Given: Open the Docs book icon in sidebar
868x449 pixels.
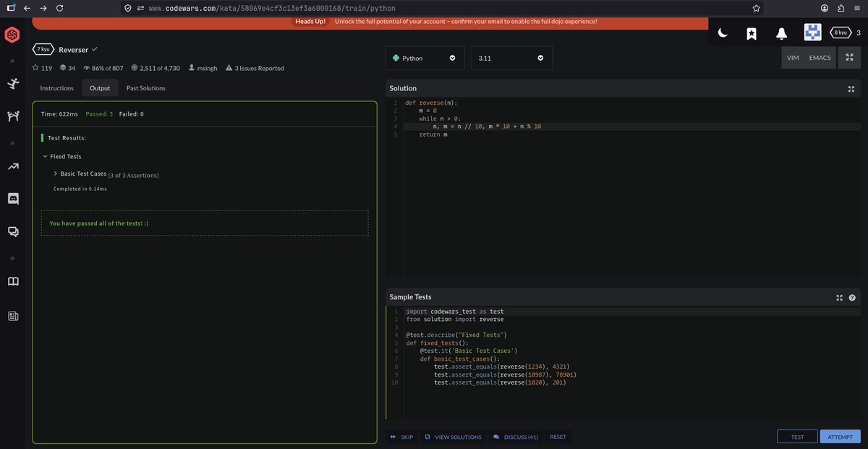Looking at the screenshot, I should pyautogui.click(x=13, y=281).
